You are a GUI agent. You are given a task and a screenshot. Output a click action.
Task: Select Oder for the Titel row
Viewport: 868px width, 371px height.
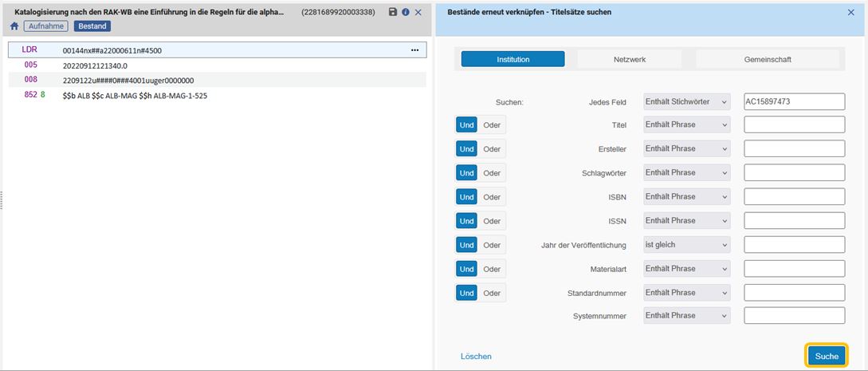coord(492,125)
